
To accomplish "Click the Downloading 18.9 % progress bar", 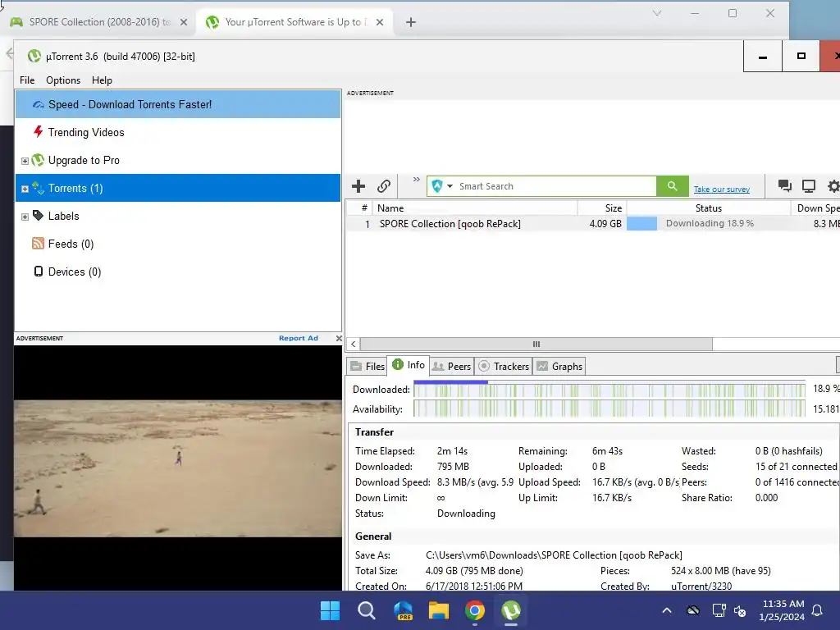I will click(x=709, y=223).
